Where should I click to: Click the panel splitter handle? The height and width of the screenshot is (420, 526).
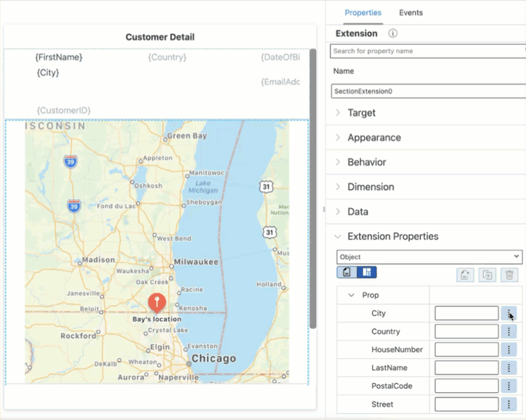[x=323, y=209]
